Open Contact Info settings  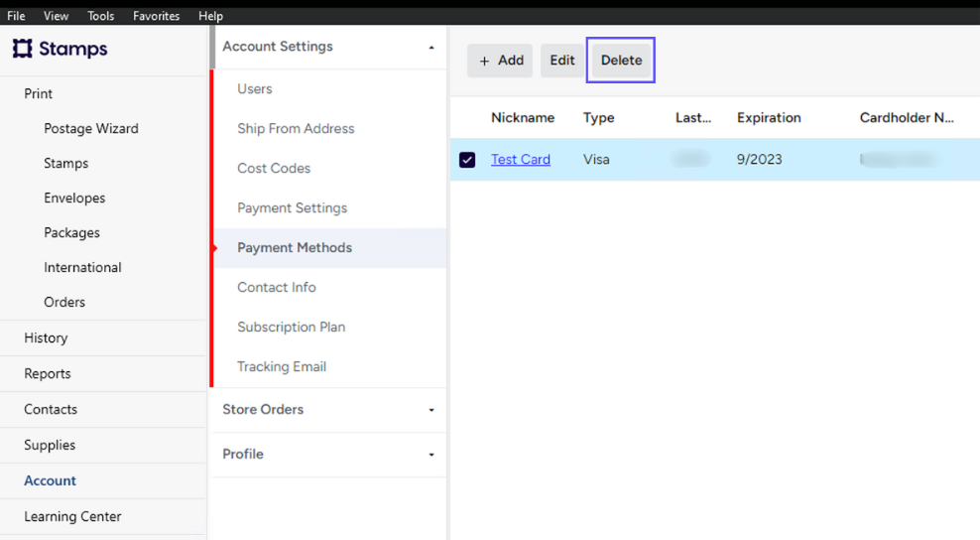pos(277,287)
